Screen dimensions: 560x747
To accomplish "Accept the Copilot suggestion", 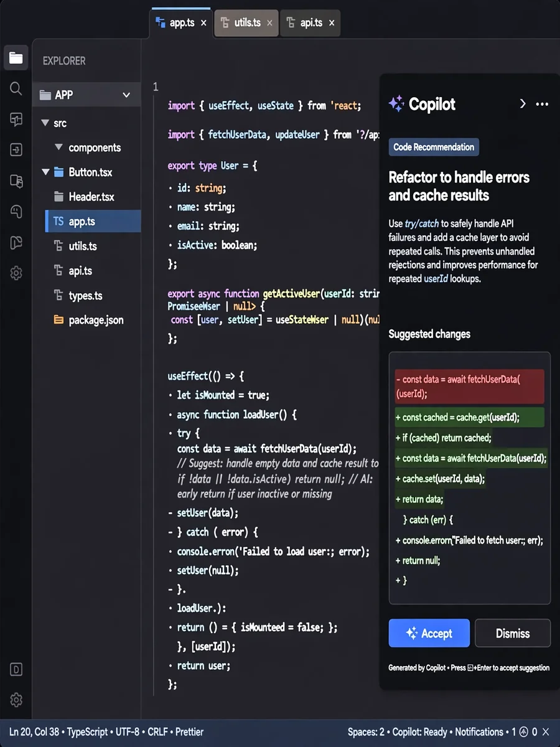I will 429,633.
